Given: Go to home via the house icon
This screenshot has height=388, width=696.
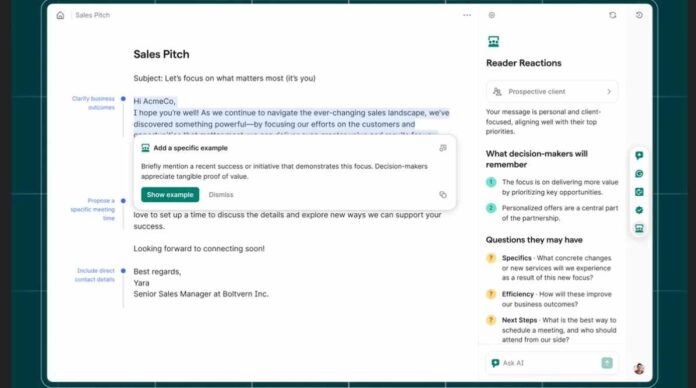Looking at the screenshot, I should tap(60, 16).
